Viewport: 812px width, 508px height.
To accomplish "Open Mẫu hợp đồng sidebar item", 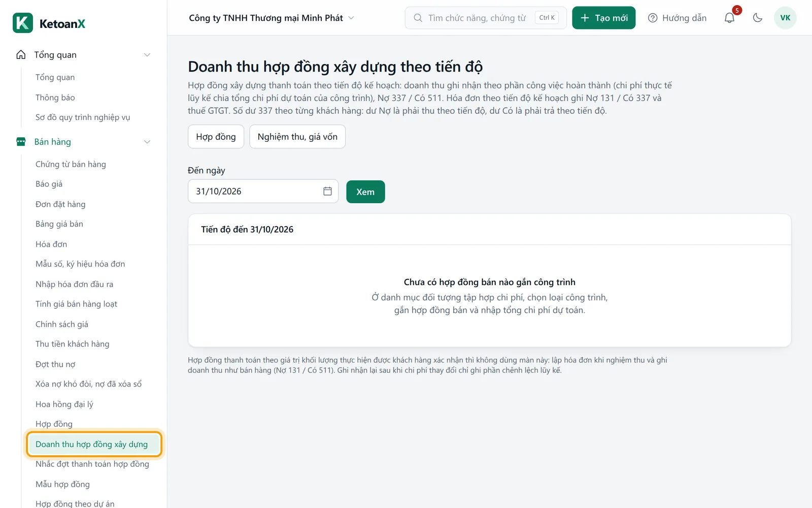I will [x=62, y=484].
